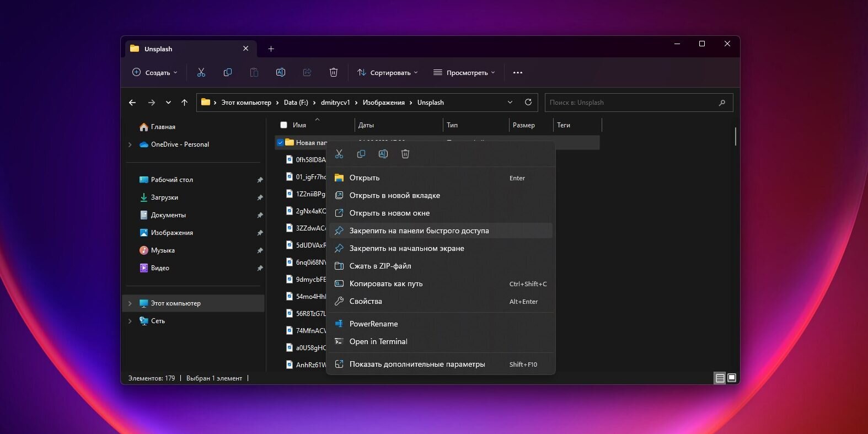Click the Delete trash icon in the context menu
Screen dimensions: 868x434
click(405, 154)
